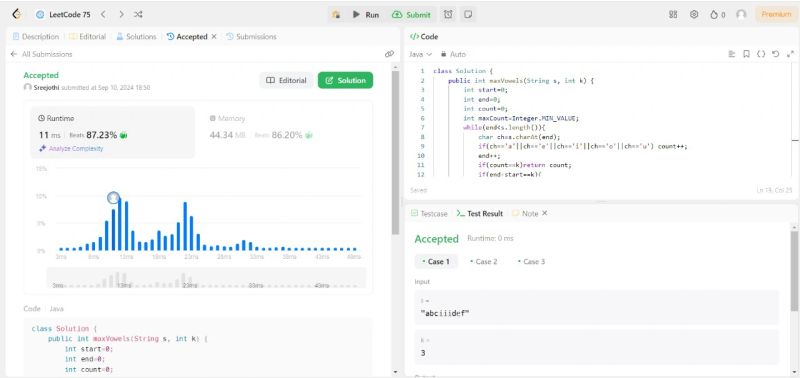This screenshot has height=378, width=800.
Task: Click the runtime distribution range slider
Action: 206,279
